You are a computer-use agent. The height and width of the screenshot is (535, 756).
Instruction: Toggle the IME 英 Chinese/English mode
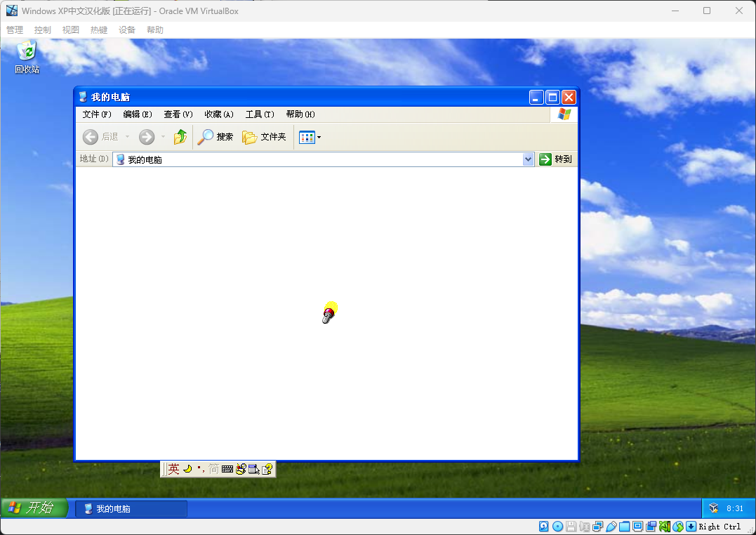173,469
